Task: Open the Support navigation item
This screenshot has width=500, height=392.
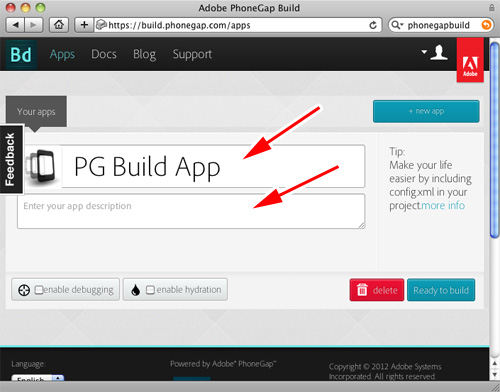Action: (x=192, y=54)
